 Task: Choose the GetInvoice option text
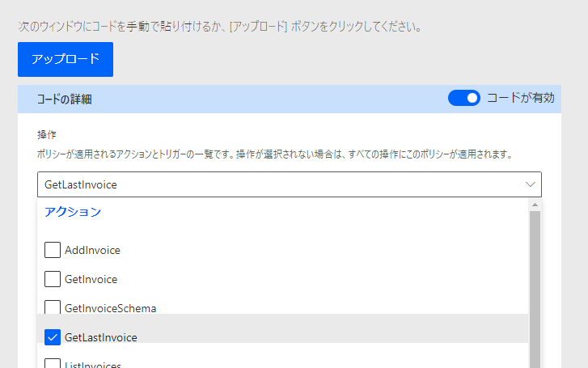91,279
